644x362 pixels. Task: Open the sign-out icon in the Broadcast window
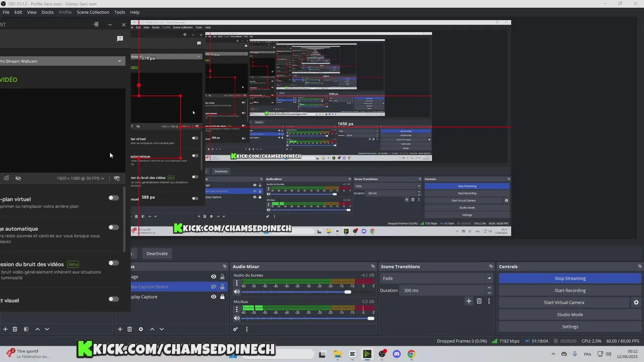pos(96,24)
